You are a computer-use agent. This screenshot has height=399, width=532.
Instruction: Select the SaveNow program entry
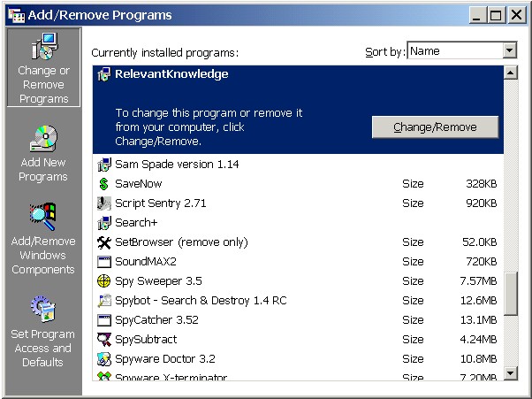tap(298, 184)
